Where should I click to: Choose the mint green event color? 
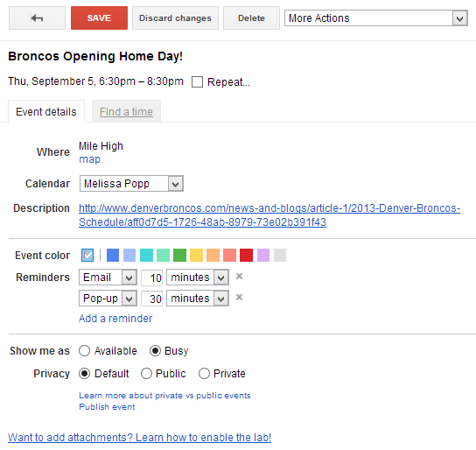(163, 255)
